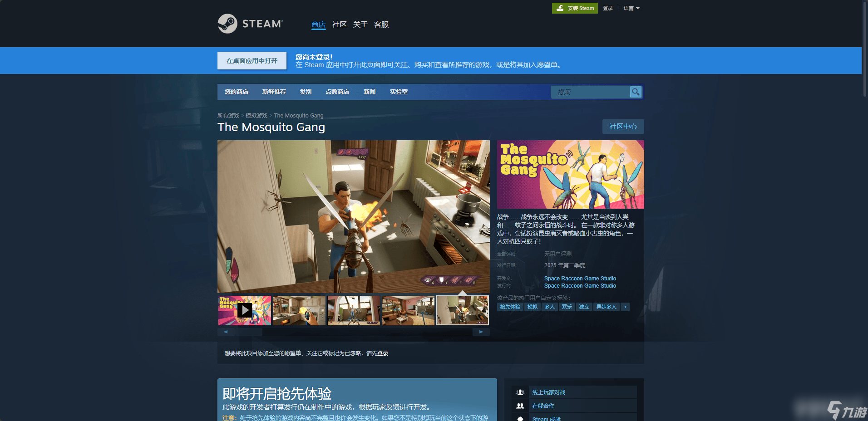Open the 关于 top menu

click(360, 24)
